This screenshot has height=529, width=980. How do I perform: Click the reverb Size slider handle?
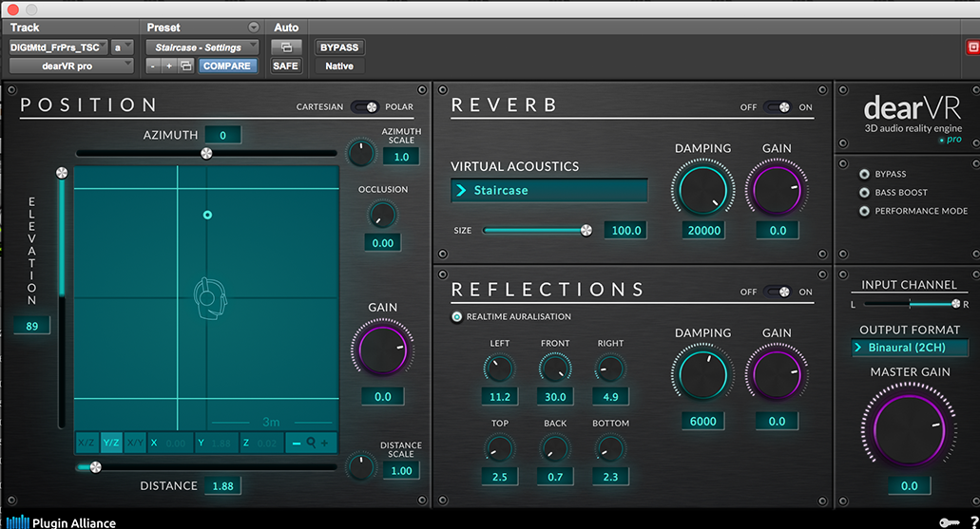[586, 231]
